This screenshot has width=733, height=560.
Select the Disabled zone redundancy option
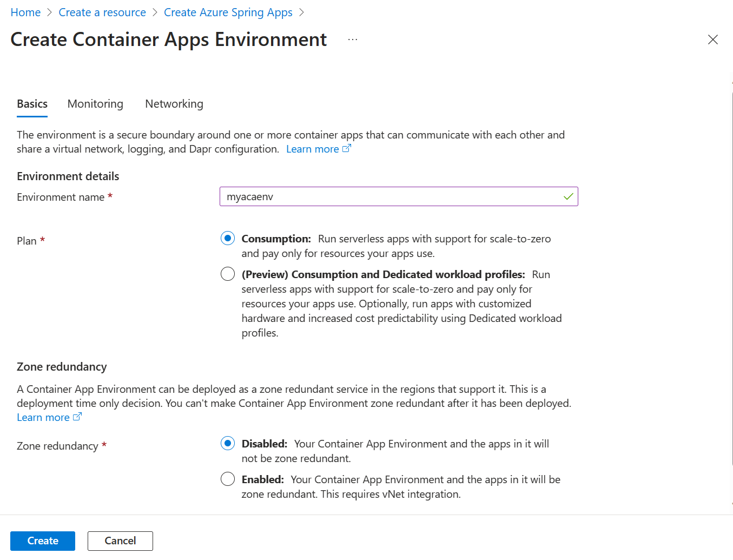click(228, 443)
